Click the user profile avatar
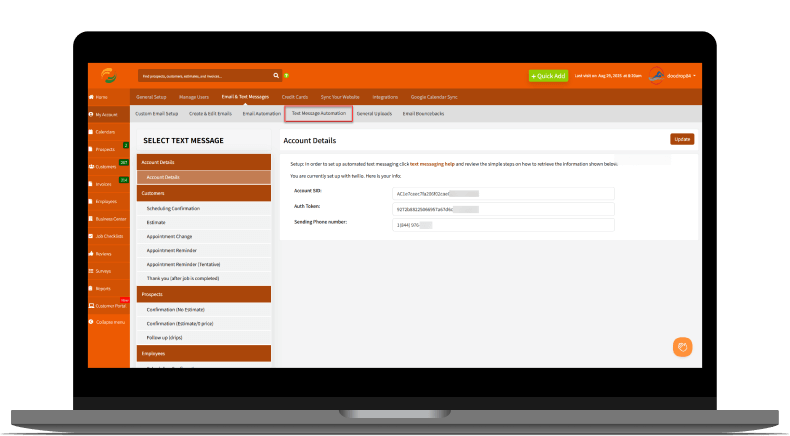The image size is (790, 436). pos(656,75)
